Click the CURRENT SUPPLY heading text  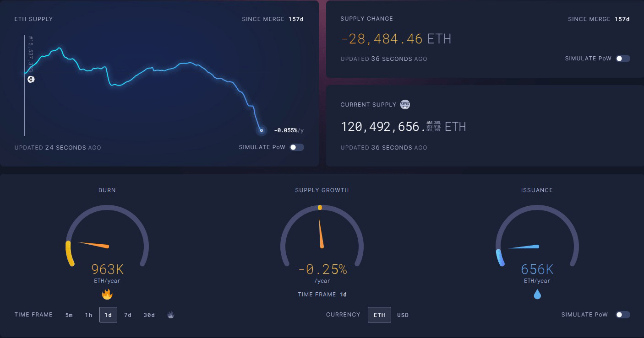coord(368,105)
